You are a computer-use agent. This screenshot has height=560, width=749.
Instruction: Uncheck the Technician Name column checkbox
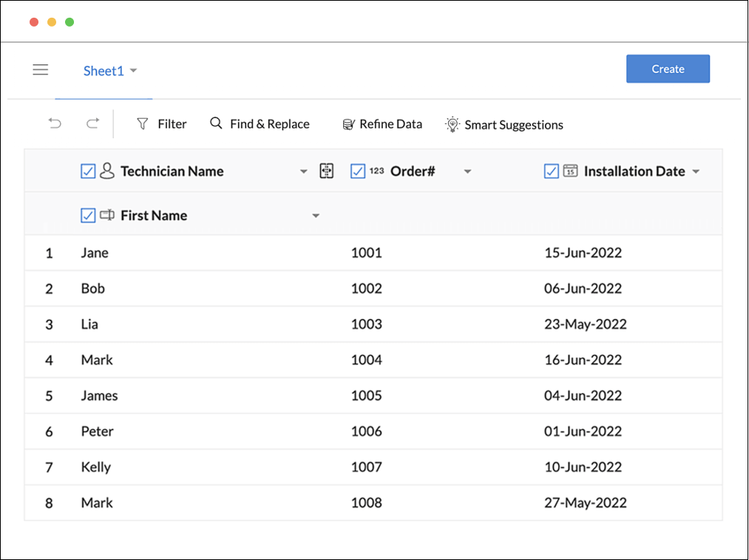[88, 171]
